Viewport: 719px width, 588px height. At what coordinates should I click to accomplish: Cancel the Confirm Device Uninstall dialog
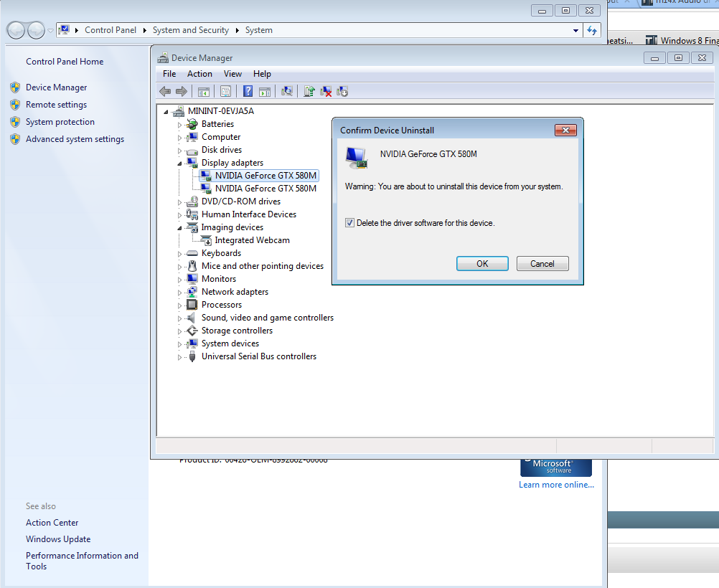click(x=542, y=263)
